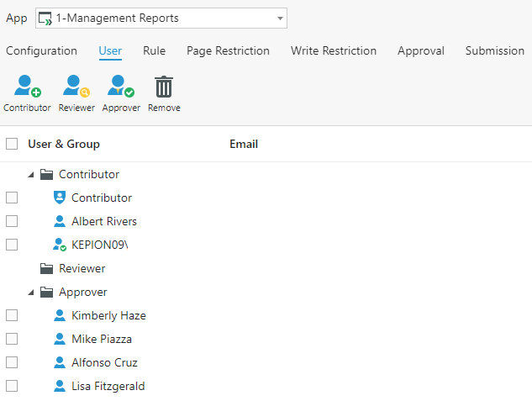This screenshot has height=401, width=532.
Task: Select the Albert Rivers name
Action: coord(104,222)
